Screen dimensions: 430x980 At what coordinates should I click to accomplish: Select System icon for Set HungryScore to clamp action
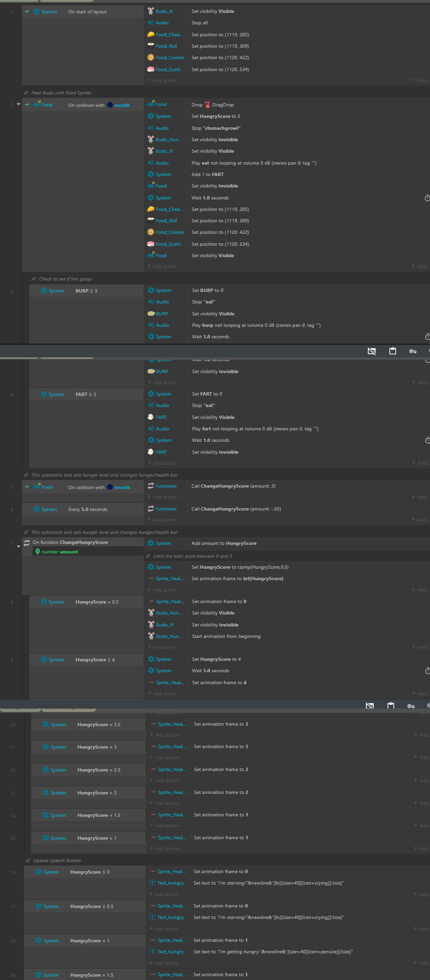[x=151, y=567]
